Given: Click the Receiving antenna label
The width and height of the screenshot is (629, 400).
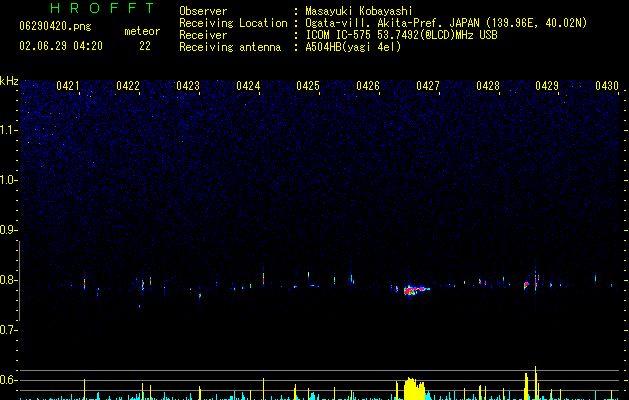Looking at the screenshot, I should 230,47.
